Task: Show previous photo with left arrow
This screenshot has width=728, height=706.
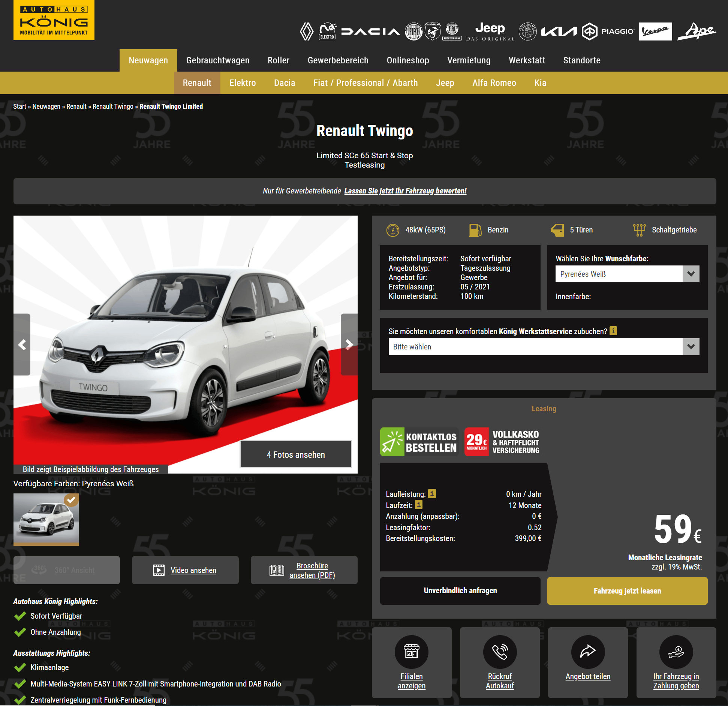Action: (22, 345)
